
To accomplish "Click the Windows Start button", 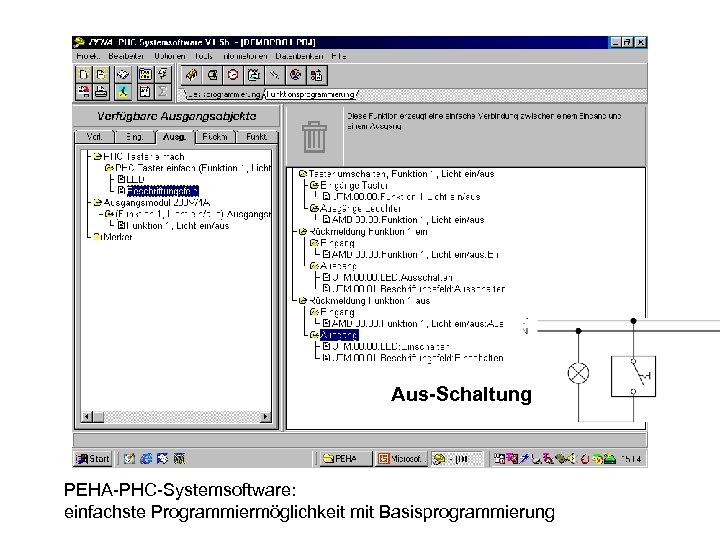I will click(x=93, y=458).
